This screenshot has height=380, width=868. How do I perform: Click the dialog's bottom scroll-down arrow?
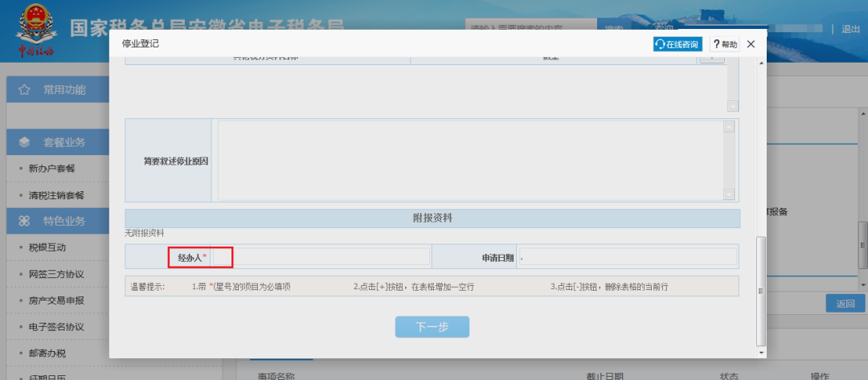click(761, 352)
